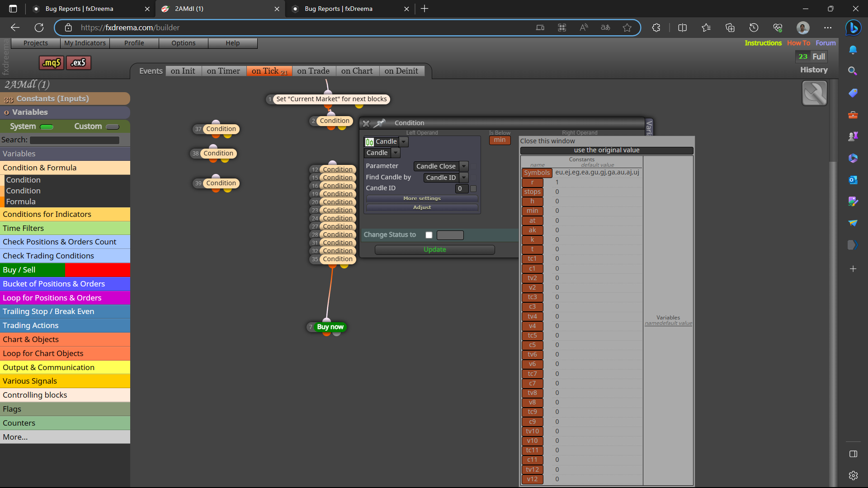Click the Update button
Viewport: 868px width, 488px height.
(435, 250)
